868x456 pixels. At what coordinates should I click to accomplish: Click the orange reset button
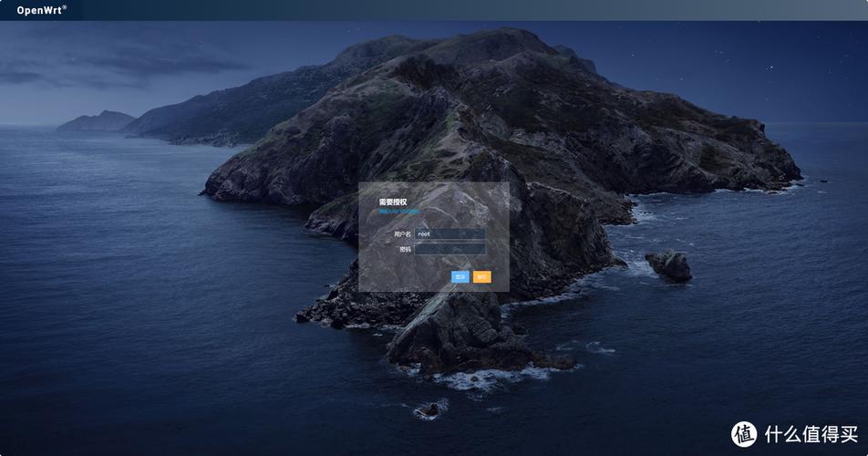[481, 276]
